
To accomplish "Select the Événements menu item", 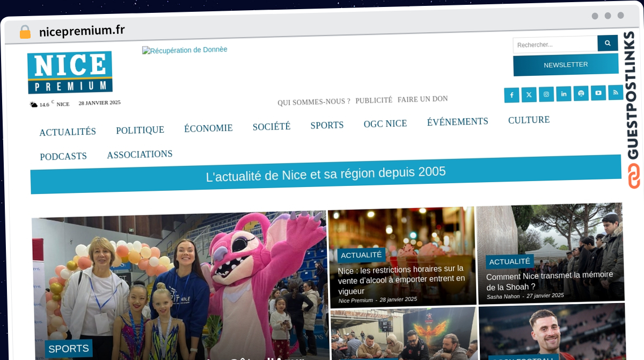I will 458,122.
